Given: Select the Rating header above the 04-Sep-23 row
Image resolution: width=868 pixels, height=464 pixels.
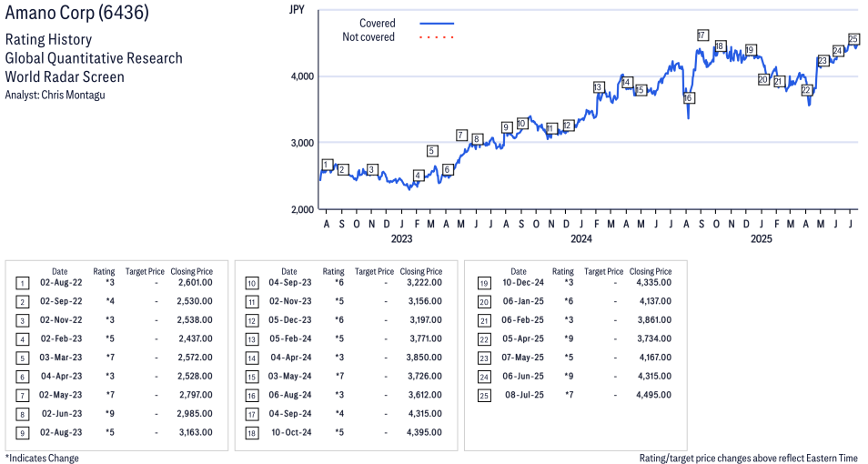Looking at the screenshot, I should click(x=333, y=272).
